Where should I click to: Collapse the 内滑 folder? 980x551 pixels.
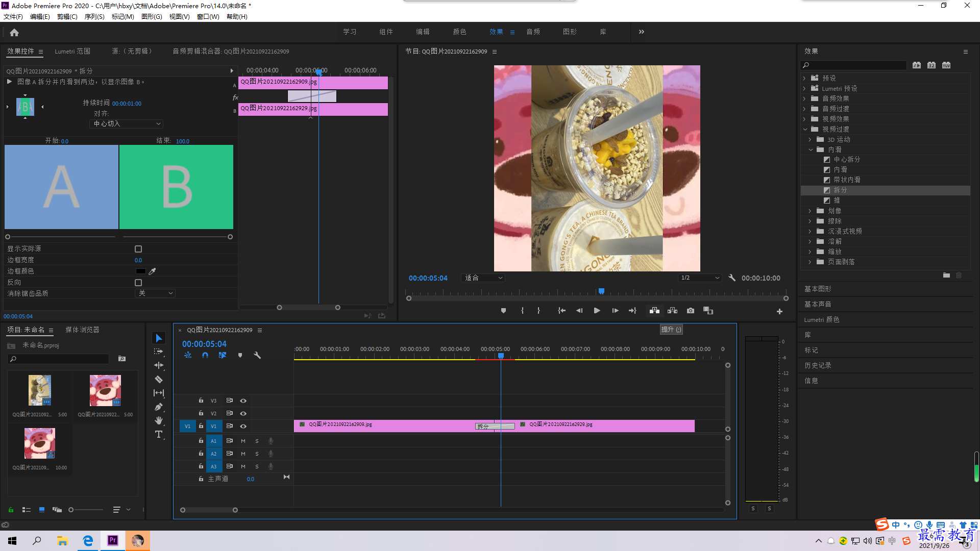coord(811,149)
